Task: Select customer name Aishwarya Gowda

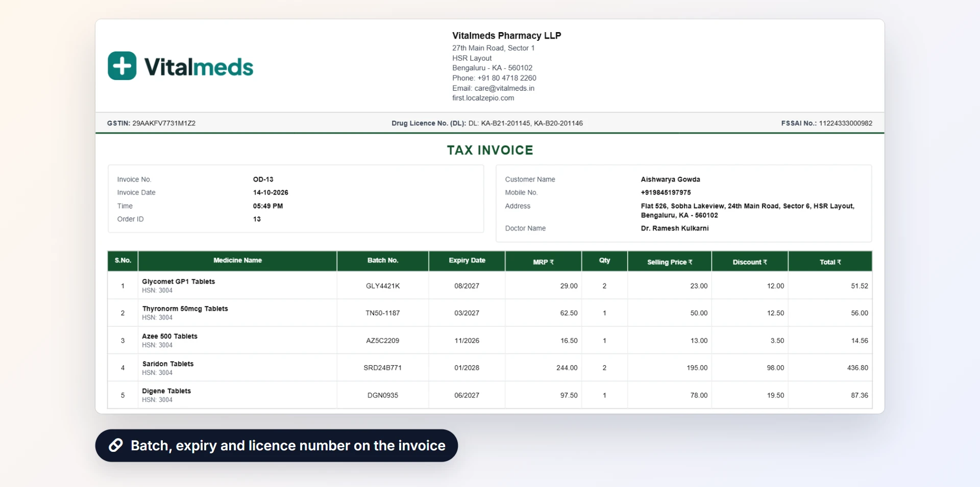Action: pos(670,180)
